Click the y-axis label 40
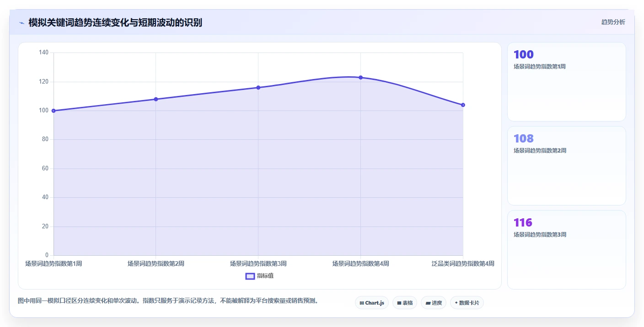The image size is (644, 327). (45, 197)
